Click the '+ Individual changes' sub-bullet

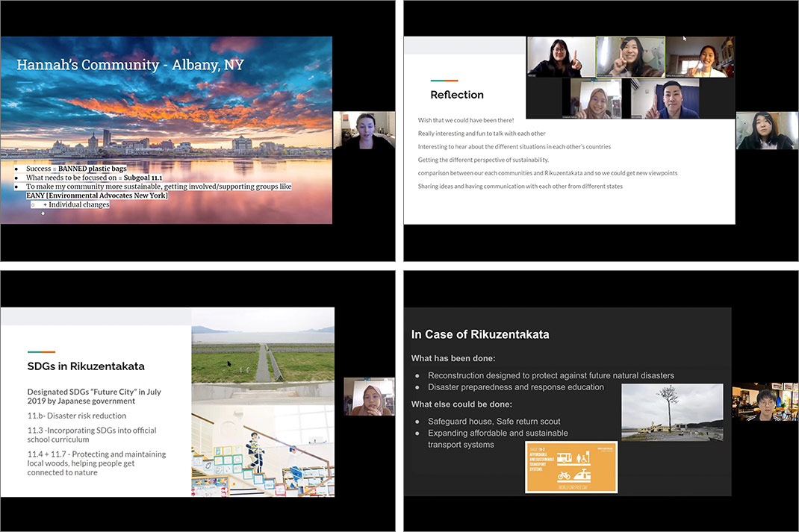[x=76, y=204]
